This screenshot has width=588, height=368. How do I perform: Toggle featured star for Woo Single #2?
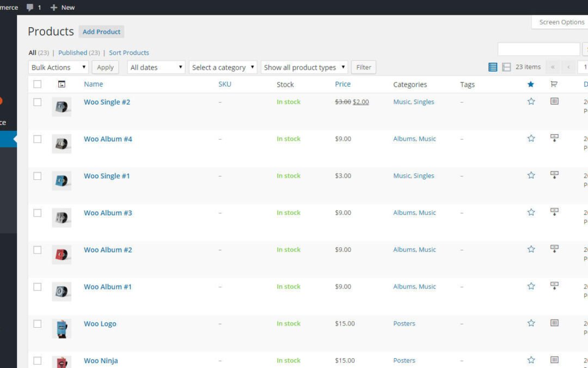tap(531, 101)
